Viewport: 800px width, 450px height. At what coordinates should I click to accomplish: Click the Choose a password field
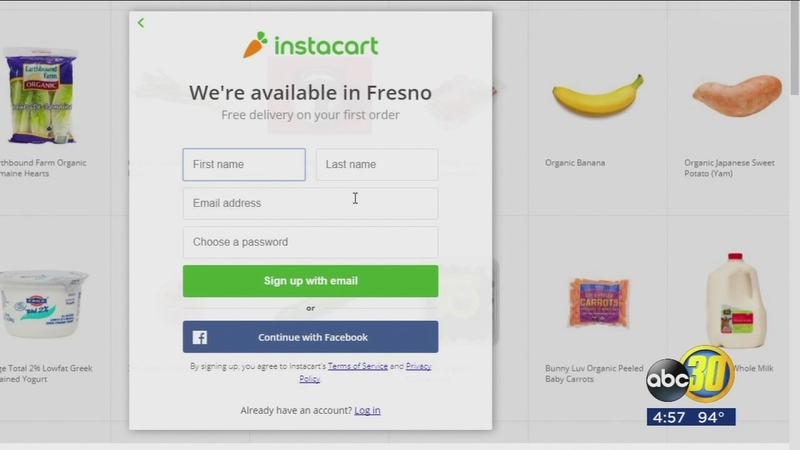[310, 242]
